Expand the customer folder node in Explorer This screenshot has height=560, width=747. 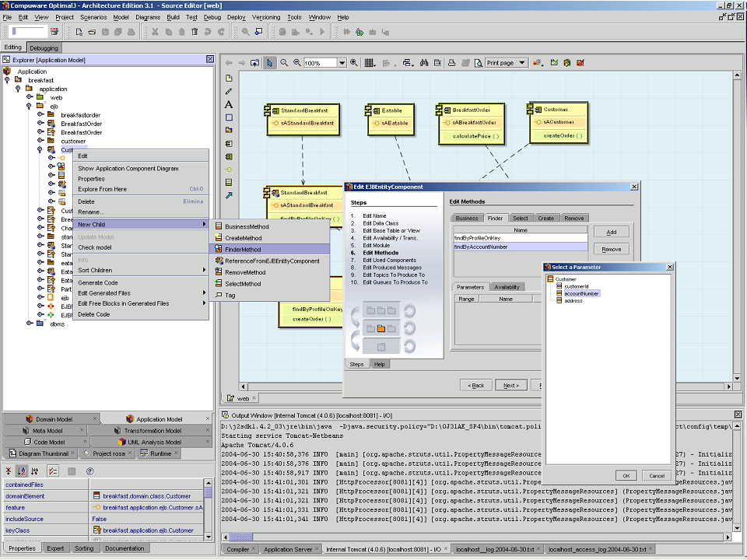(40, 141)
